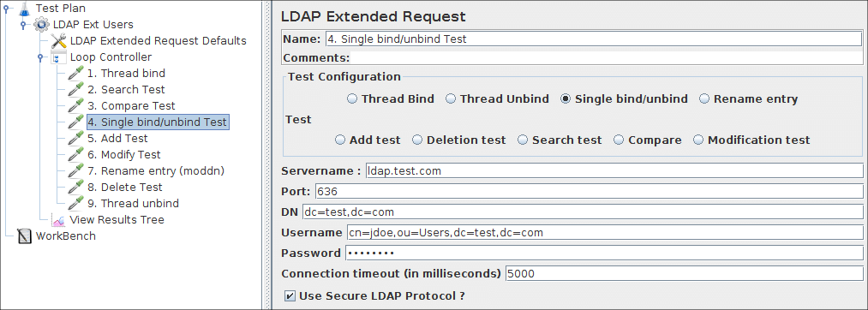Viewport: 868px width, 310px height.
Task: Click the pipette icon beside Search Test
Action: pyautogui.click(x=75, y=90)
